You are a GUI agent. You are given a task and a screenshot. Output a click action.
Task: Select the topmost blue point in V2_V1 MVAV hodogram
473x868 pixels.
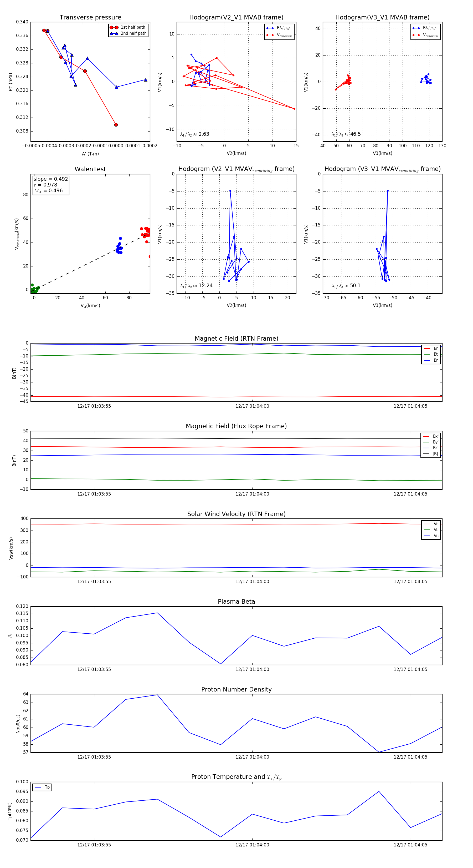tap(230, 191)
